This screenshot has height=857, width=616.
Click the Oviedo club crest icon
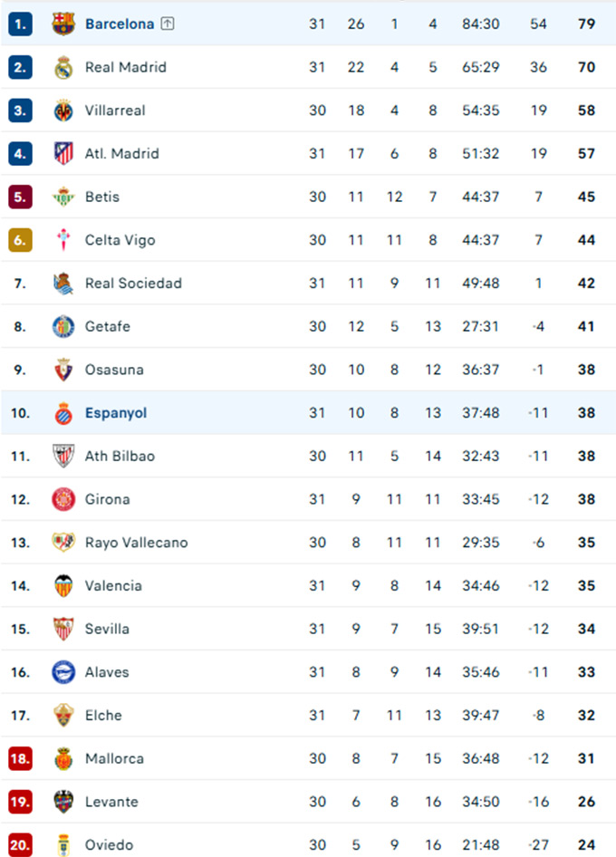(x=63, y=845)
